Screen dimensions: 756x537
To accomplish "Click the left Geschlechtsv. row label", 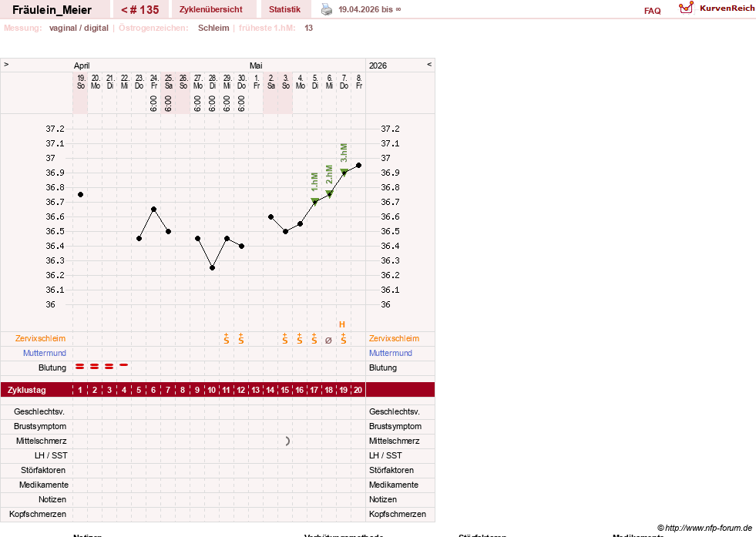I will (x=39, y=411).
